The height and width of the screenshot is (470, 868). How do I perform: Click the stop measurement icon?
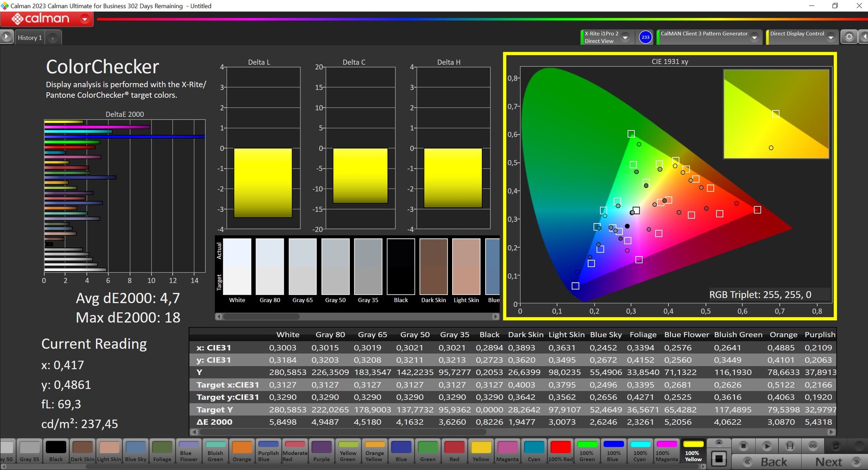(743, 446)
